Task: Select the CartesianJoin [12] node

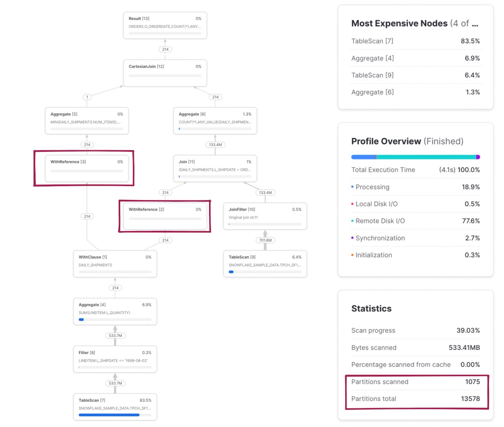Action: (165, 73)
